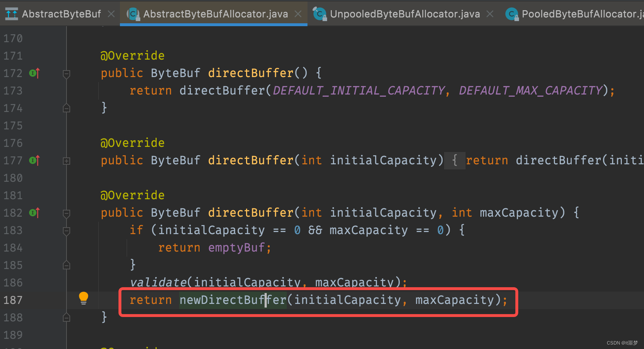Click the class icon on PooledByteBufAllocator.java tab

[512, 14]
